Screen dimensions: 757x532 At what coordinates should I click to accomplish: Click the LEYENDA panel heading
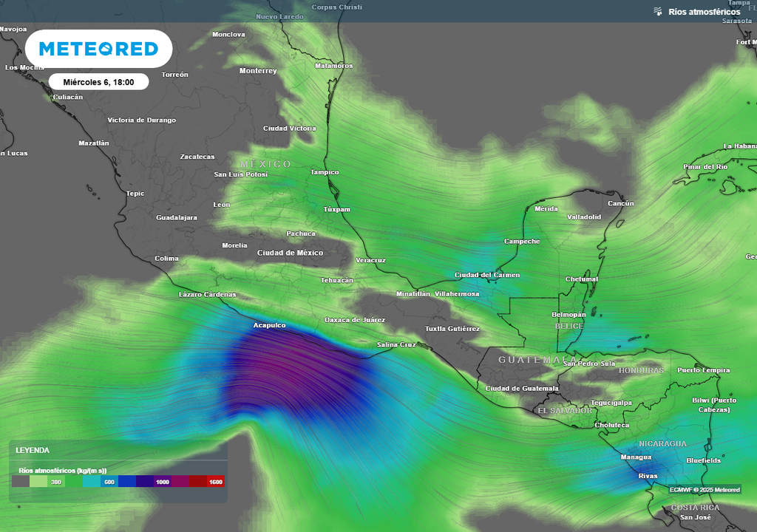click(33, 450)
